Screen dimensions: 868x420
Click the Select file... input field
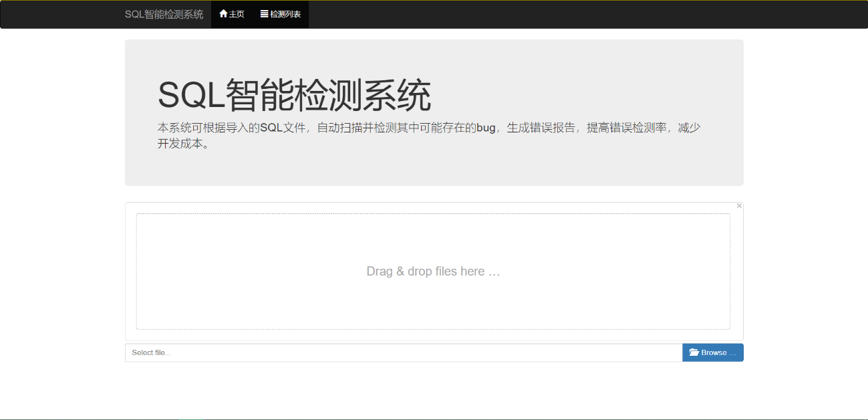[x=404, y=352]
